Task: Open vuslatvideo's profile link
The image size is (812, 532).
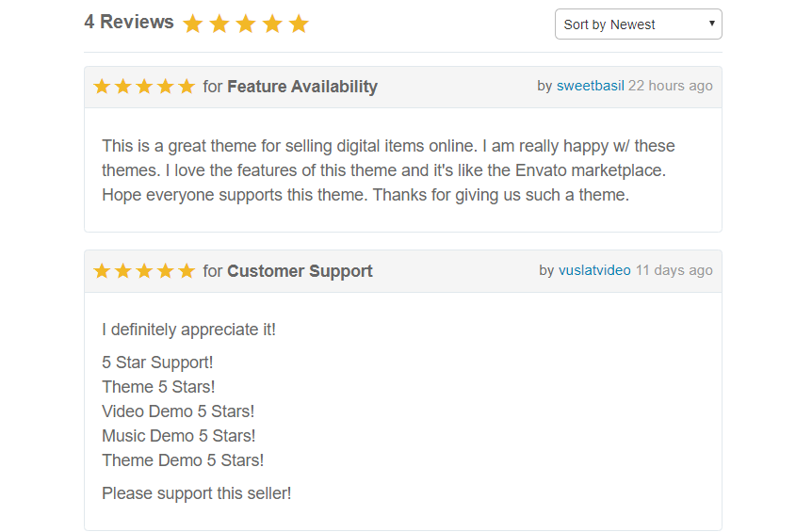Action: click(x=594, y=270)
